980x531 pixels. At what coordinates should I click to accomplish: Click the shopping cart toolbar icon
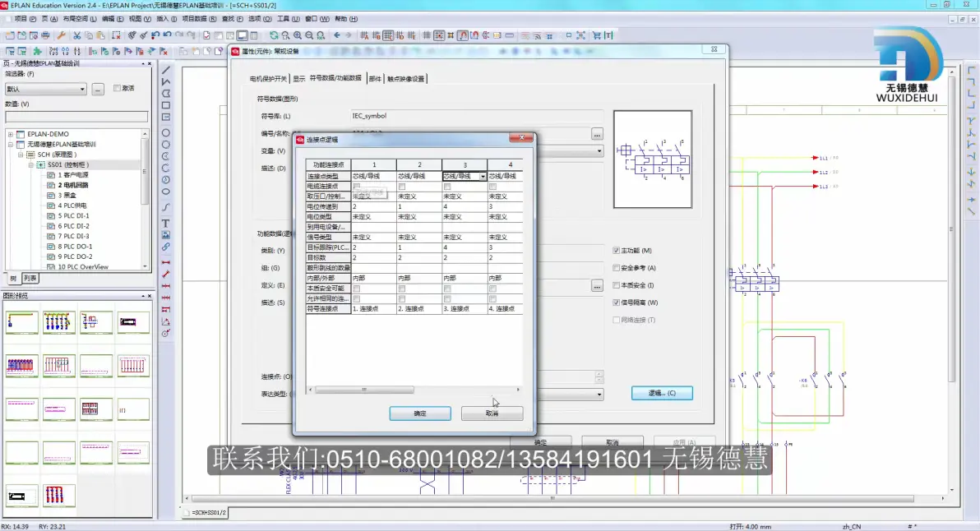pyautogui.click(x=596, y=35)
